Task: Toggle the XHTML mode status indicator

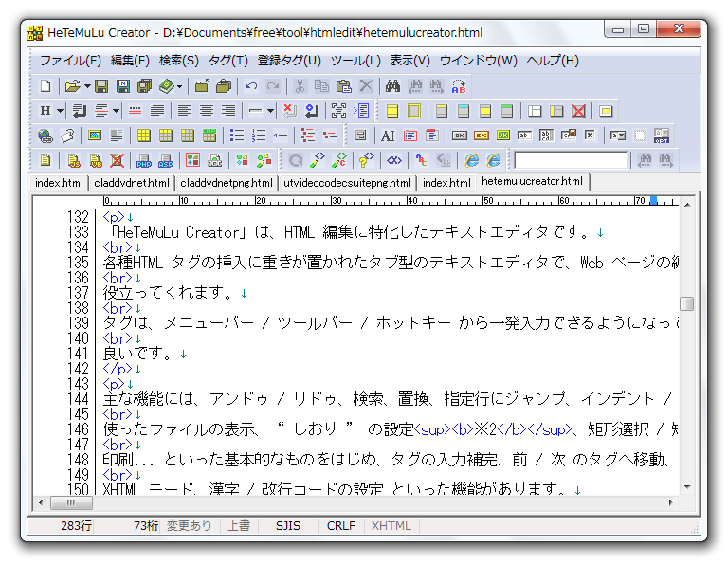Action: click(x=391, y=525)
